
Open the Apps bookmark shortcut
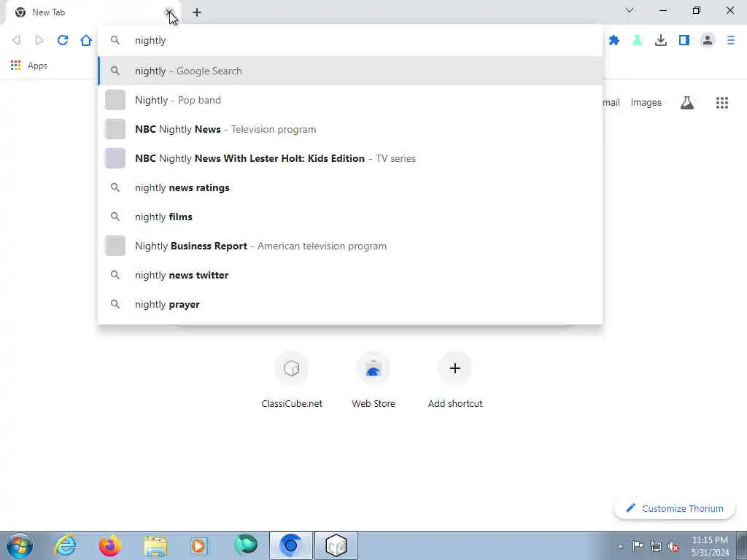coord(29,66)
